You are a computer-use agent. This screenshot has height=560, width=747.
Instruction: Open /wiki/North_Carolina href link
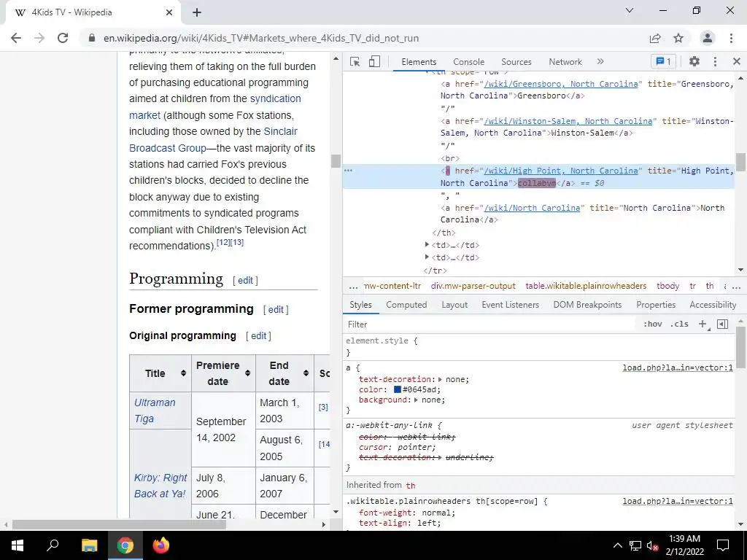pos(532,208)
